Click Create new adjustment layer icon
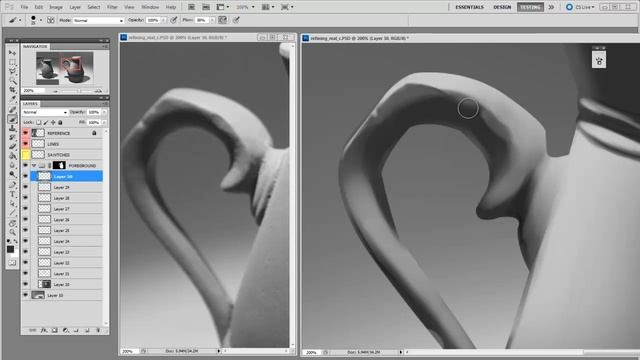 [x=65, y=330]
